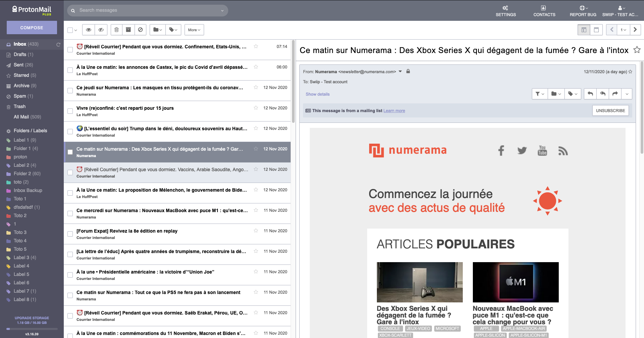Move to spam using ban icon
The width and height of the screenshot is (644, 338).
coord(140,30)
